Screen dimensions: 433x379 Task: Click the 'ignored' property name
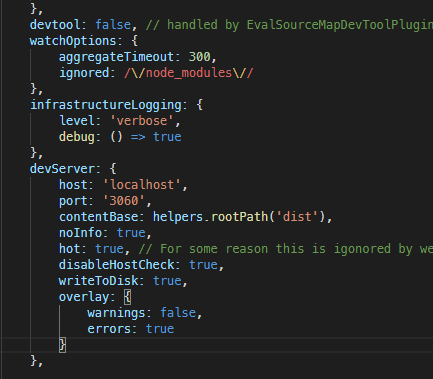84,73
